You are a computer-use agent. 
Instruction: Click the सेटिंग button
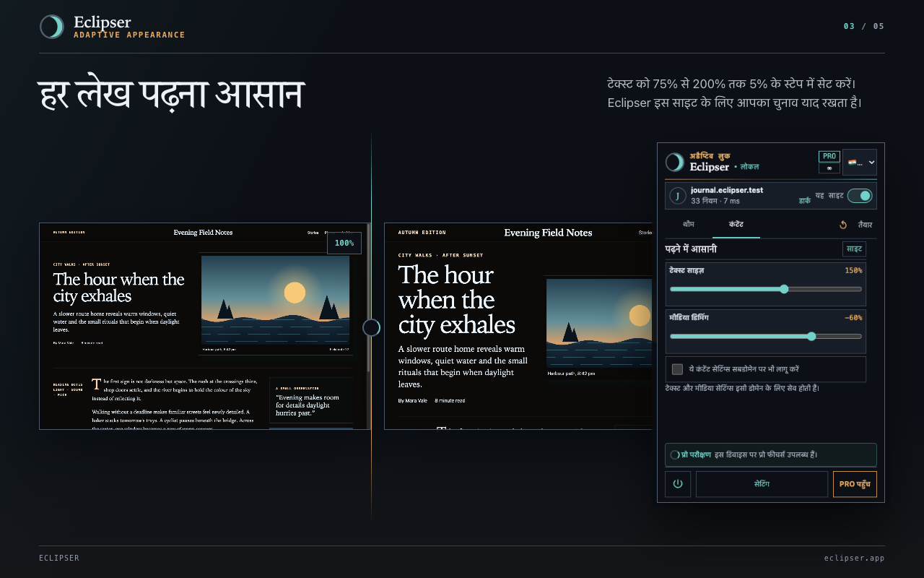click(762, 484)
